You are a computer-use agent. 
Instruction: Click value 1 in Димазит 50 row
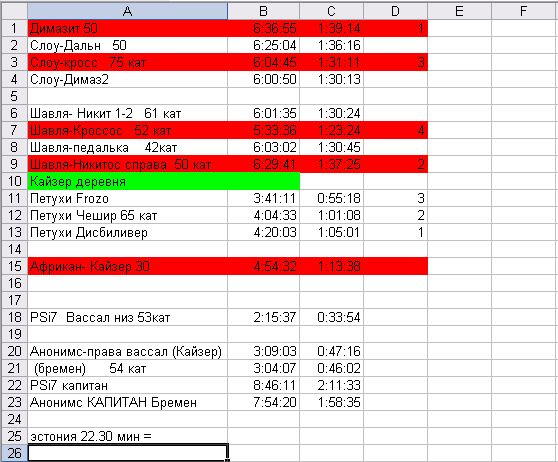tap(421, 28)
